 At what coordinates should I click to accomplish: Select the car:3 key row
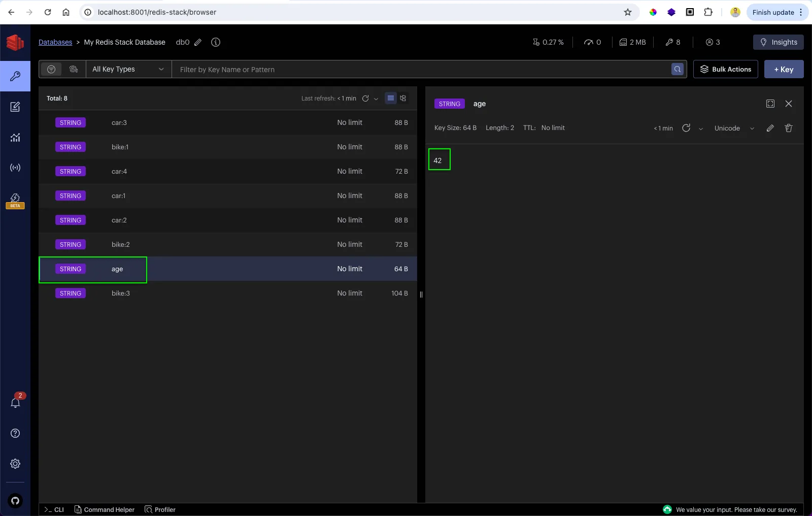pos(228,122)
